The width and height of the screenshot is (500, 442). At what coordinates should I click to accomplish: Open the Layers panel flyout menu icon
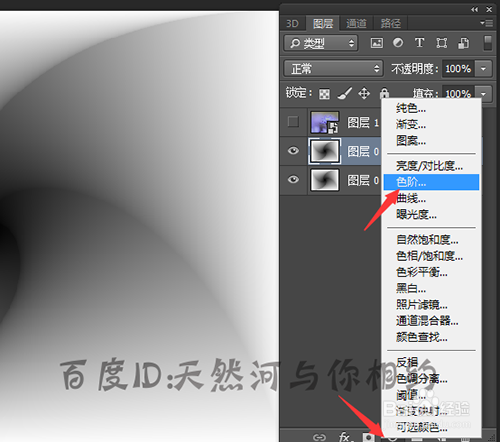click(487, 23)
